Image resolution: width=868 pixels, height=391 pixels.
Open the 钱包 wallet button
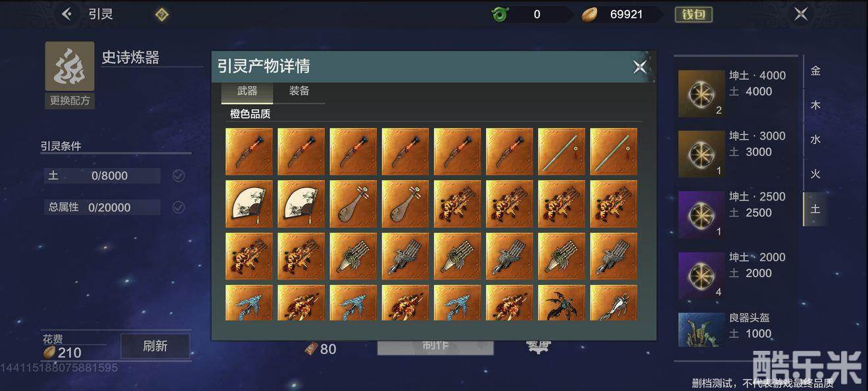(694, 14)
